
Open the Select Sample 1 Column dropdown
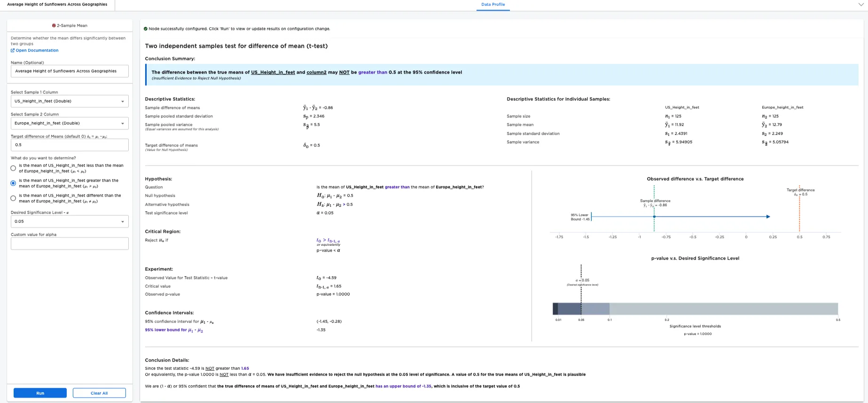click(x=70, y=101)
